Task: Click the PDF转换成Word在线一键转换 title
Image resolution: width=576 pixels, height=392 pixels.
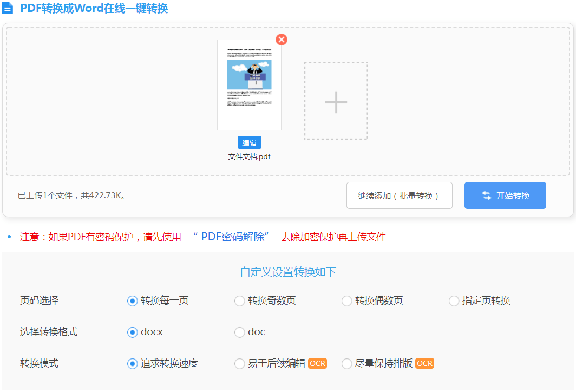Action: [94, 8]
